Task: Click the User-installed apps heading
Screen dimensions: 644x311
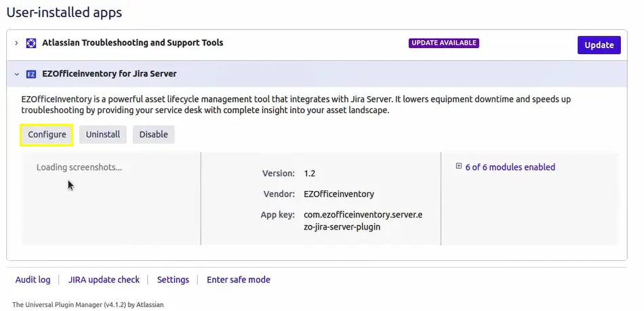Action: [64, 12]
